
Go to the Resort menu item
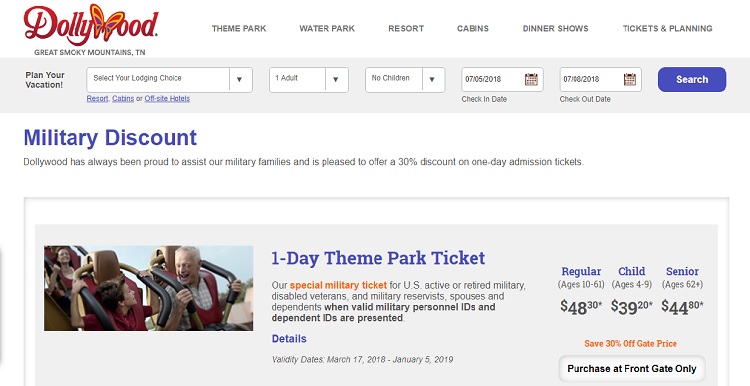[406, 29]
